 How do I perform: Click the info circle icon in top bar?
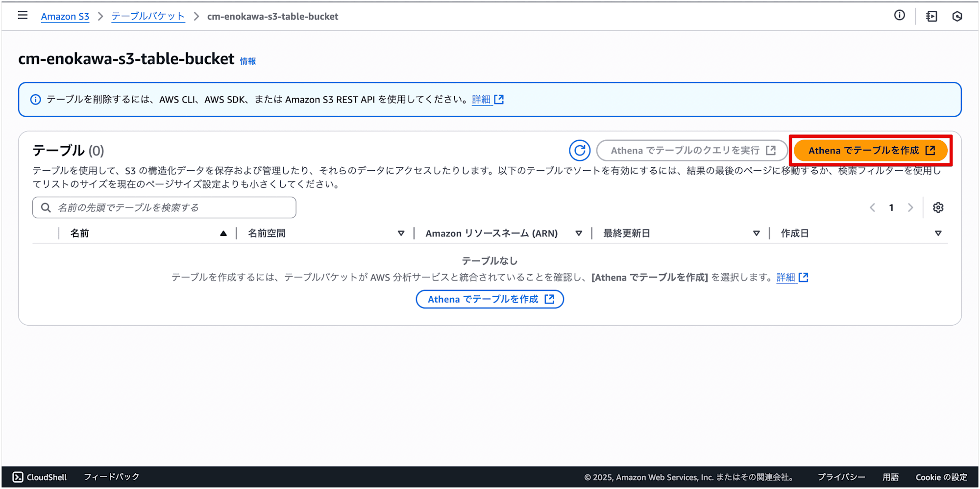(x=899, y=16)
